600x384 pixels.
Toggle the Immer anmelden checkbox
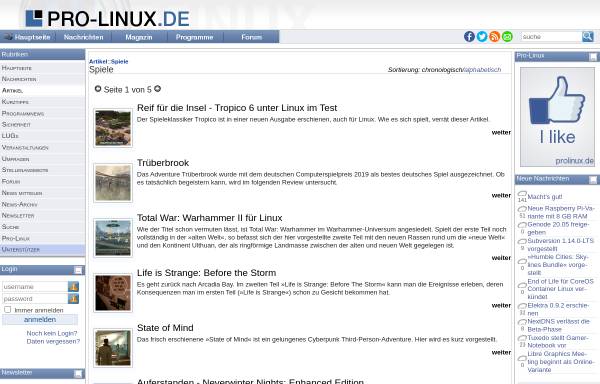tap(7, 309)
